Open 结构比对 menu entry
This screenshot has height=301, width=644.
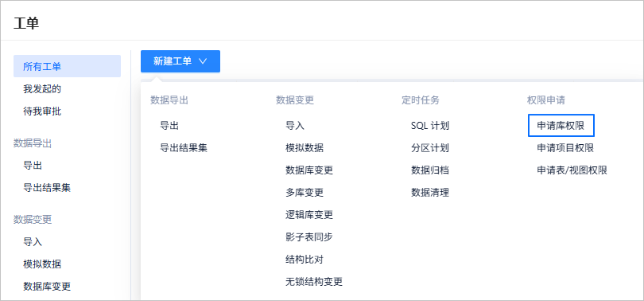coord(305,260)
